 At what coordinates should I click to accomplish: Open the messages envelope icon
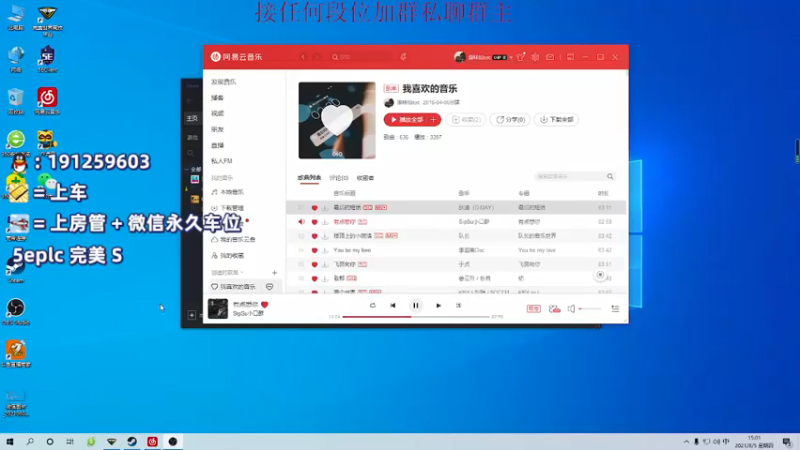click(550, 57)
